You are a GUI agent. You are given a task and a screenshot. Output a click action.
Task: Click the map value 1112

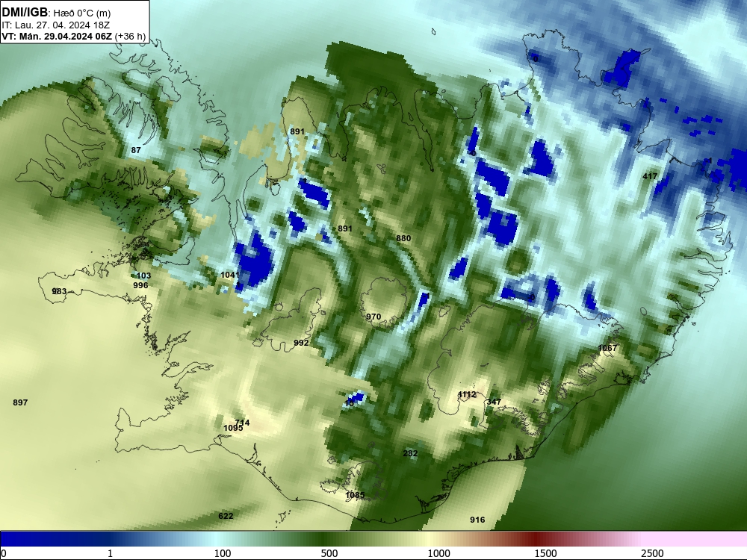coord(467,394)
